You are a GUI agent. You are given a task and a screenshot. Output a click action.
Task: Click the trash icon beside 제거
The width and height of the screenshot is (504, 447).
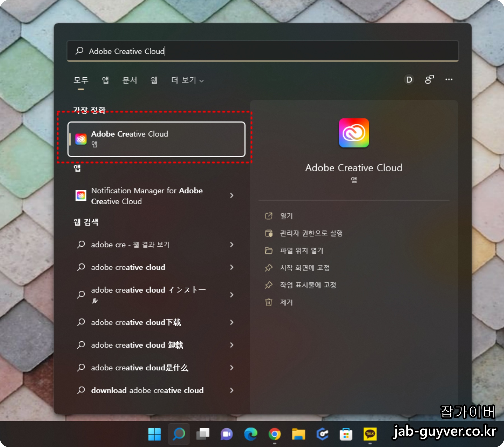click(269, 302)
